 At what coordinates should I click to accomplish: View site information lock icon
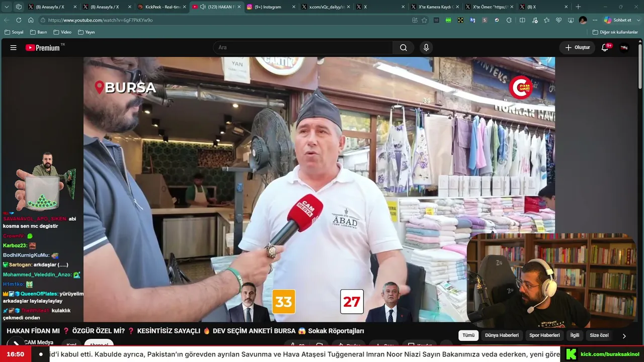(43, 20)
